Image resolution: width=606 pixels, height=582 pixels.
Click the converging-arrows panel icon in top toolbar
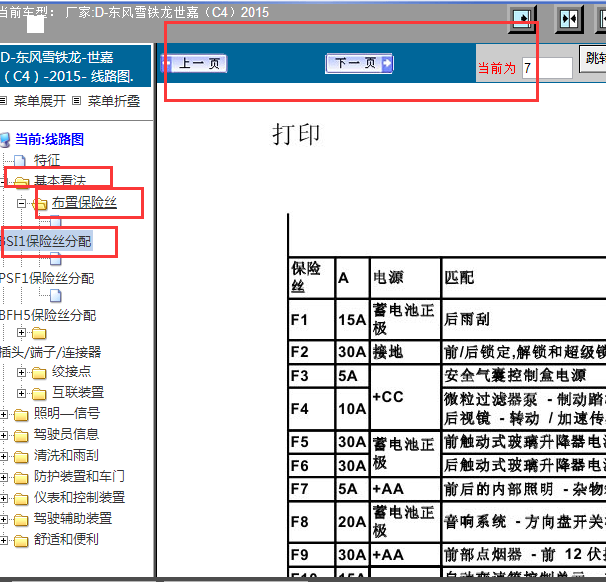(569, 19)
